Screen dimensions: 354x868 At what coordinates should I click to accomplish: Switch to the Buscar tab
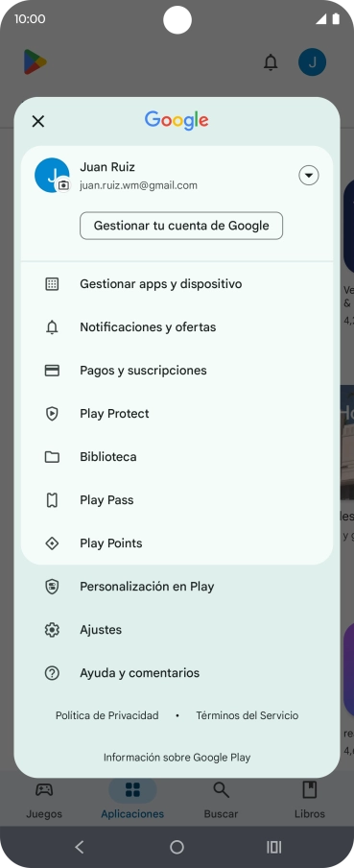coord(222,800)
